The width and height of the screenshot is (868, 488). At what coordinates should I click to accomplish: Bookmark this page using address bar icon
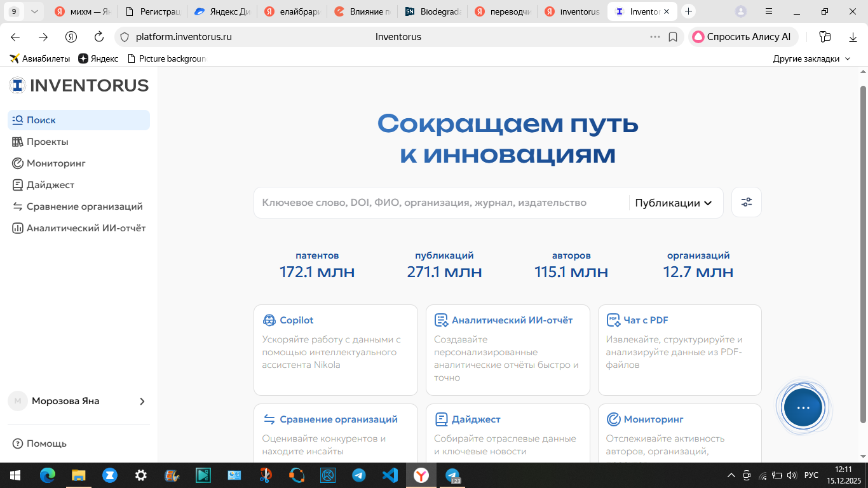673,37
